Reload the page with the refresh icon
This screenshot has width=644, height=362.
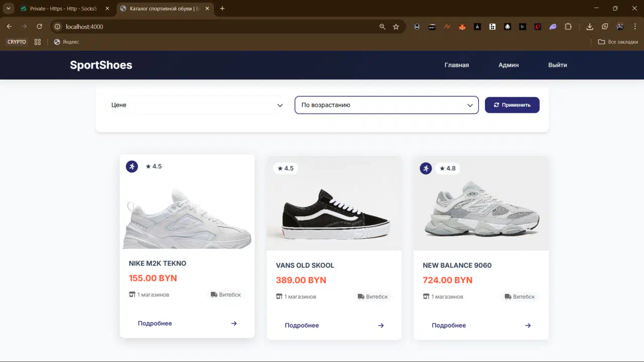pos(39,27)
